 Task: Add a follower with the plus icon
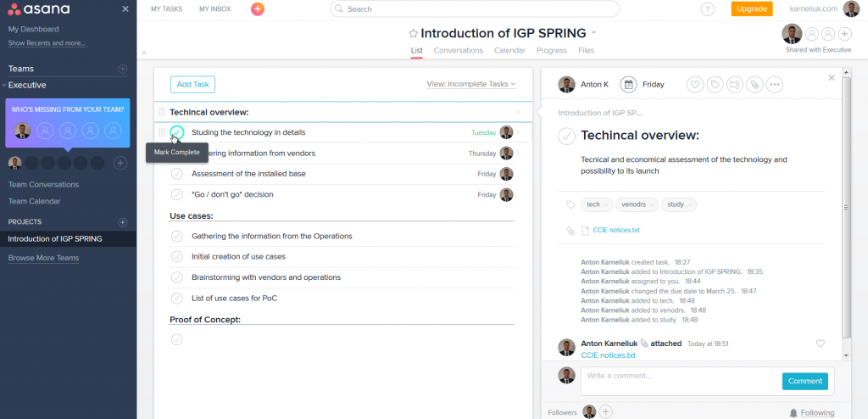[606, 412]
